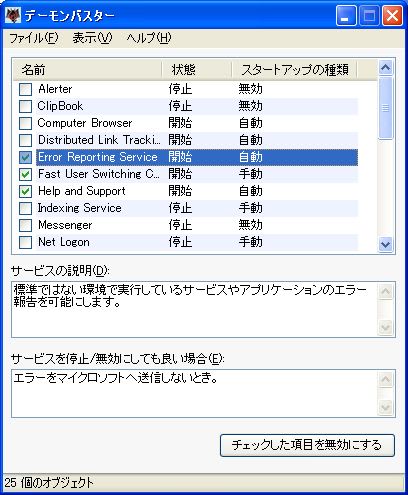408x495 pixels.
Task: Click down arrow in the stop/disable conditions box
Action: (x=386, y=407)
